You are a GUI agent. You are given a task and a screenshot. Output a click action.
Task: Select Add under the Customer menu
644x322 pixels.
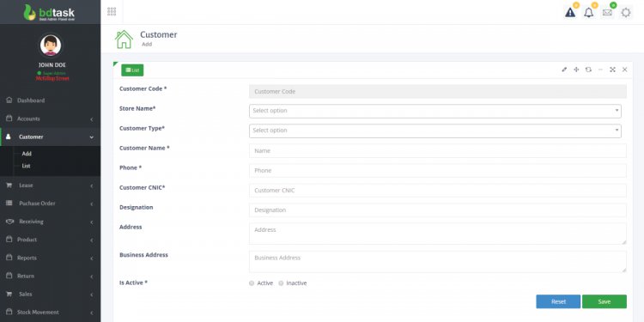tap(27, 154)
